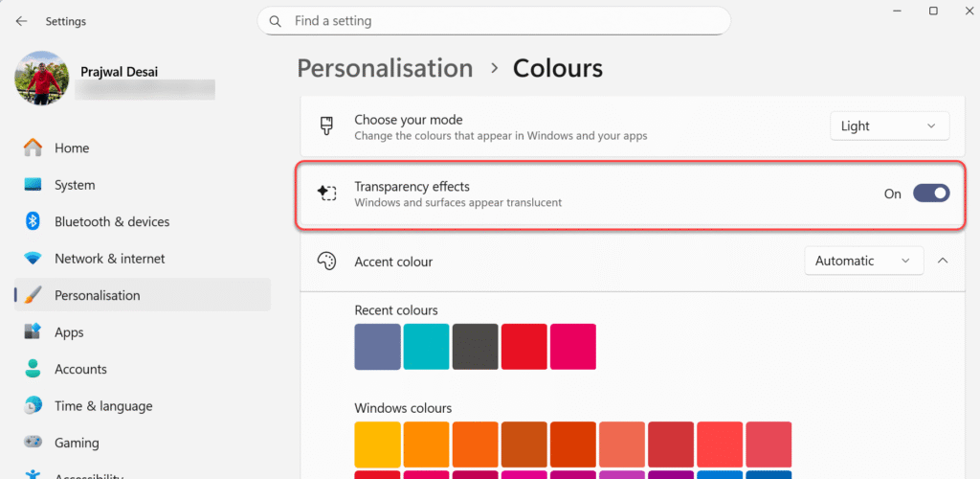Image resolution: width=980 pixels, height=479 pixels.
Task: Focus the Find a setting search box
Action: (494, 21)
